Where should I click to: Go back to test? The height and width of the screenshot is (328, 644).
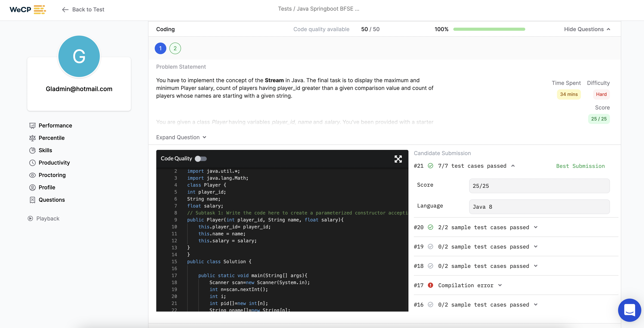click(x=83, y=9)
